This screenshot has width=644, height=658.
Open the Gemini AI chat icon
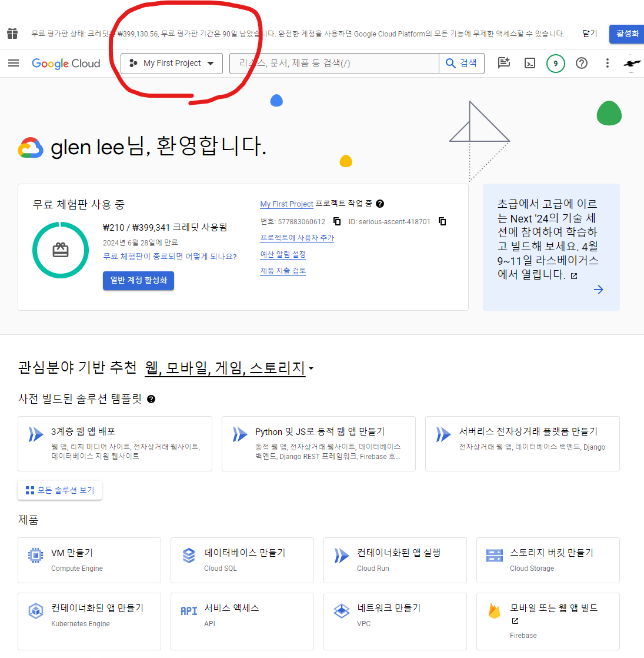click(x=503, y=63)
